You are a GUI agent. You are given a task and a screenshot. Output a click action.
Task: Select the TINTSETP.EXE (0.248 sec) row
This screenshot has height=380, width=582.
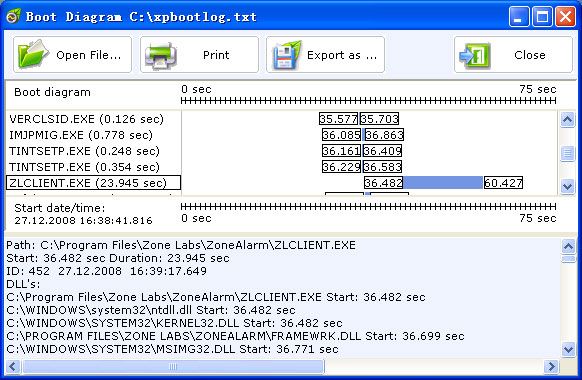click(x=94, y=151)
